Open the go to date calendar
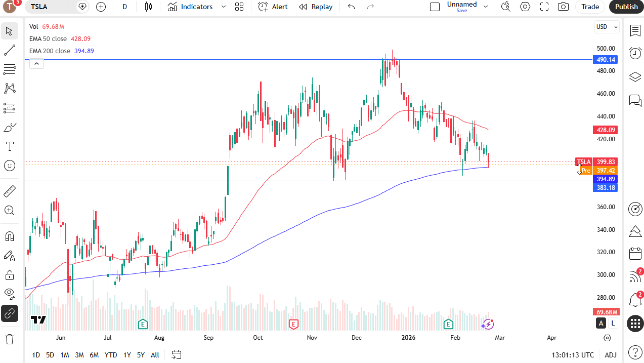644x363 pixels. tap(176, 354)
